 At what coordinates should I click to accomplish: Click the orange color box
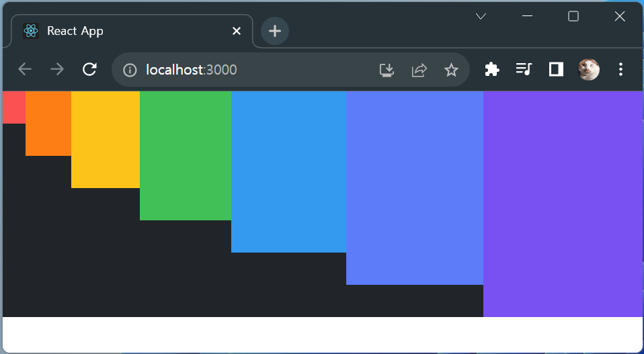[x=48, y=124]
